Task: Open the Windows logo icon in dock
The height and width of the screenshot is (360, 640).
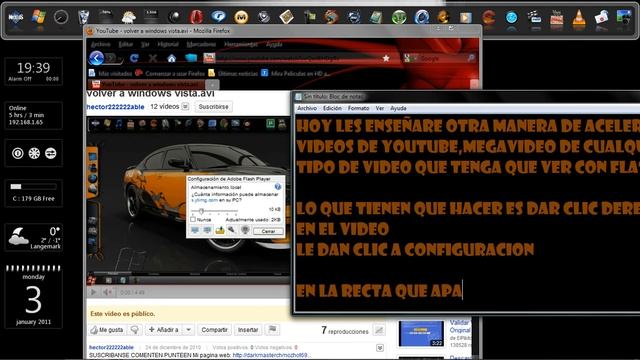Action: [x=39, y=17]
